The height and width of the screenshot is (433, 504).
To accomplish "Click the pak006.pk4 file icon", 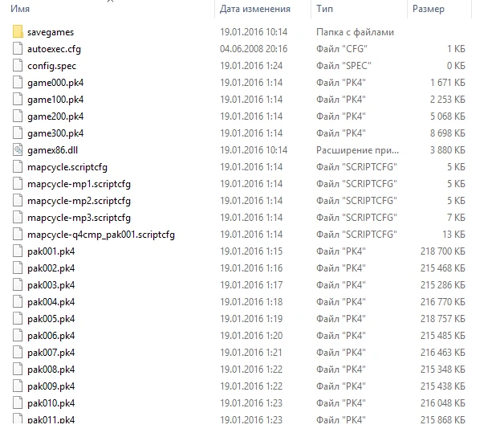I will 18,336.
